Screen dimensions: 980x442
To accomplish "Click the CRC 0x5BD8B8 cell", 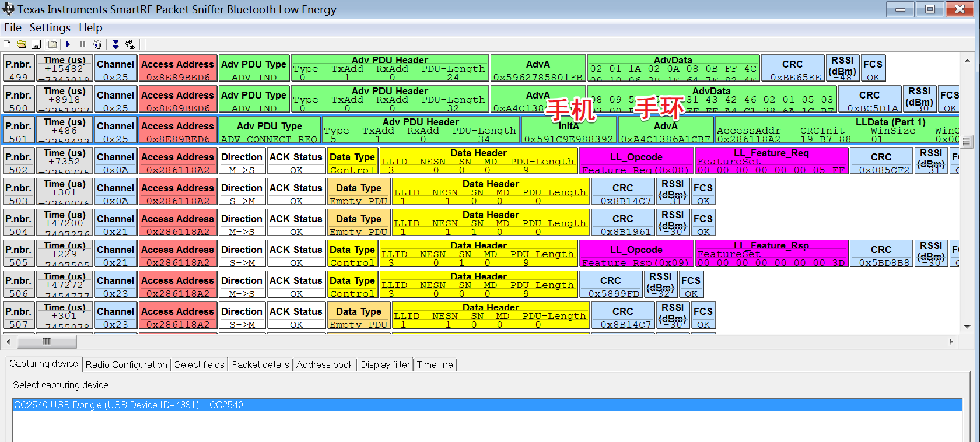I will pyautogui.click(x=881, y=254).
